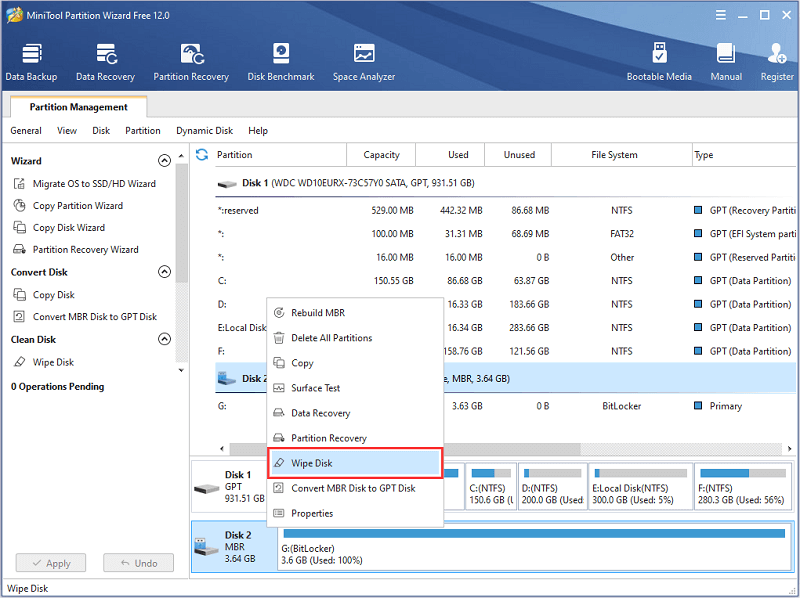This screenshot has height=598, width=800.
Task: Collapse the Clean Disk section
Action: click(164, 339)
